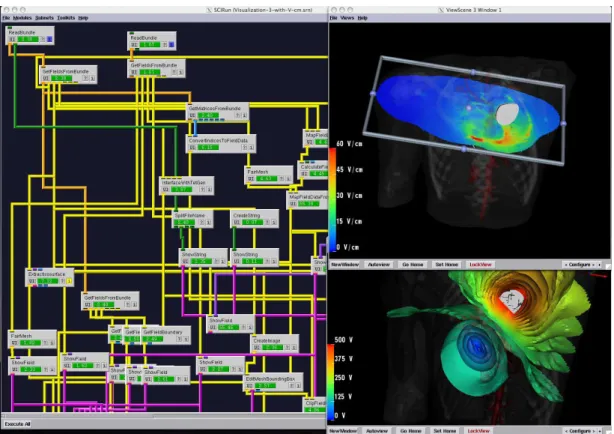Select the ExtractIsosurface module title
This screenshot has height=434, width=614.
tap(47, 274)
